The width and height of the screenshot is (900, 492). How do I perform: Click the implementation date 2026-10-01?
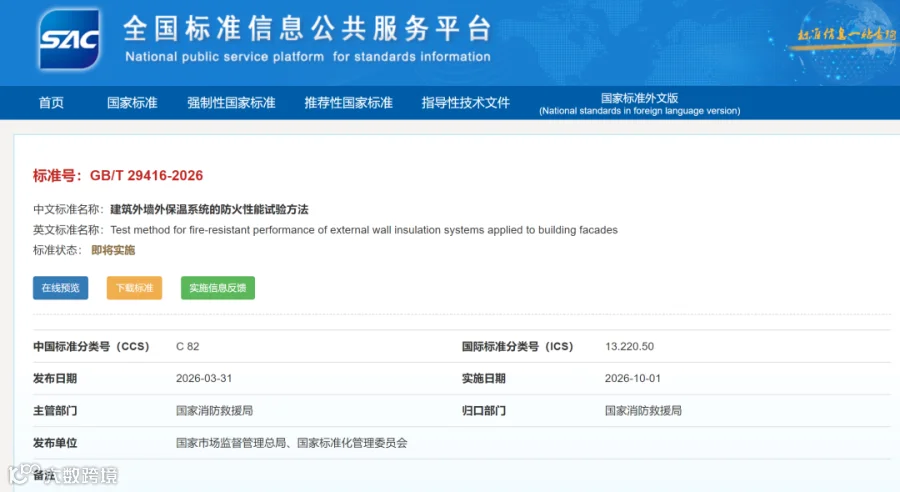point(633,378)
